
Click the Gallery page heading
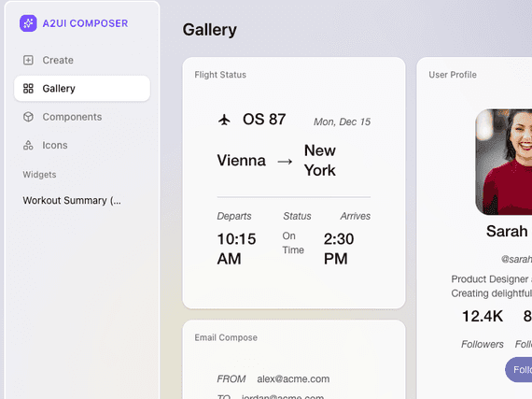(210, 30)
